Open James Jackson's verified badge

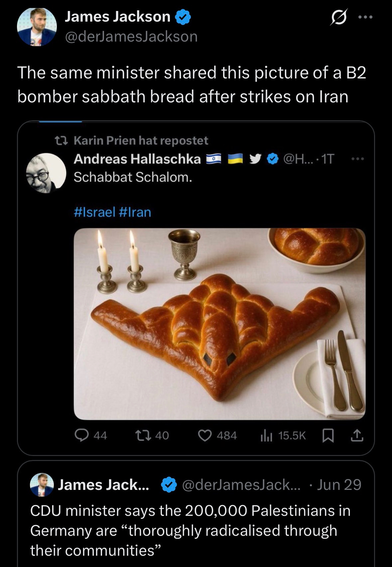point(183,17)
